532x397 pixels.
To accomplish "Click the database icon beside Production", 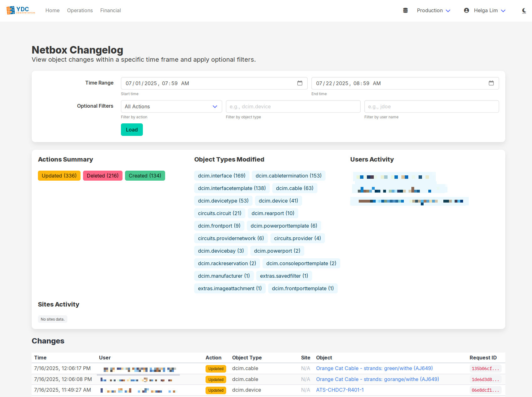I will click(405, 10).
